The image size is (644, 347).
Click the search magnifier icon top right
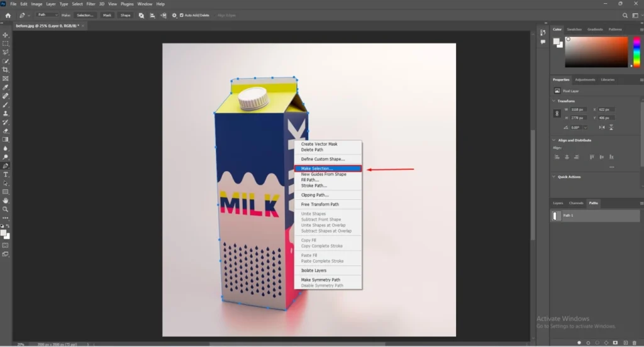[625, 16]
